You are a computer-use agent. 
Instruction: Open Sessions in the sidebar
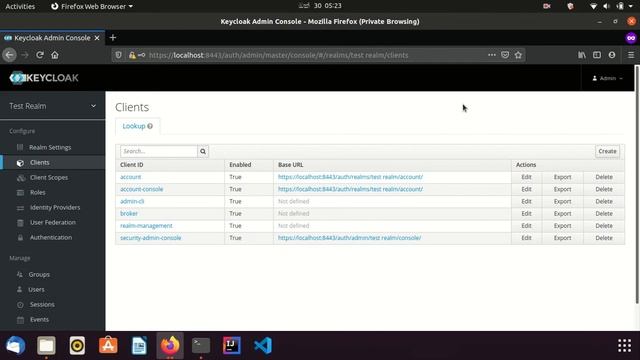tap(42, 304)
